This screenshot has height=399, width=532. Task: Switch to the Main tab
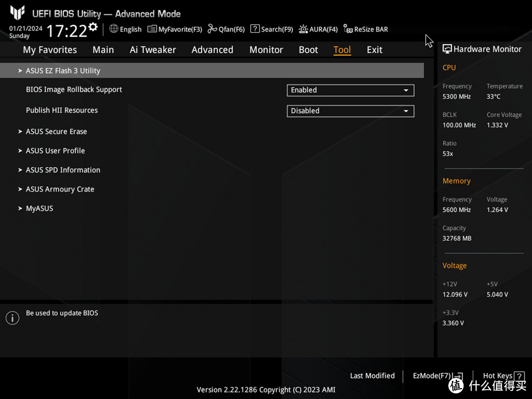[103, 50]
